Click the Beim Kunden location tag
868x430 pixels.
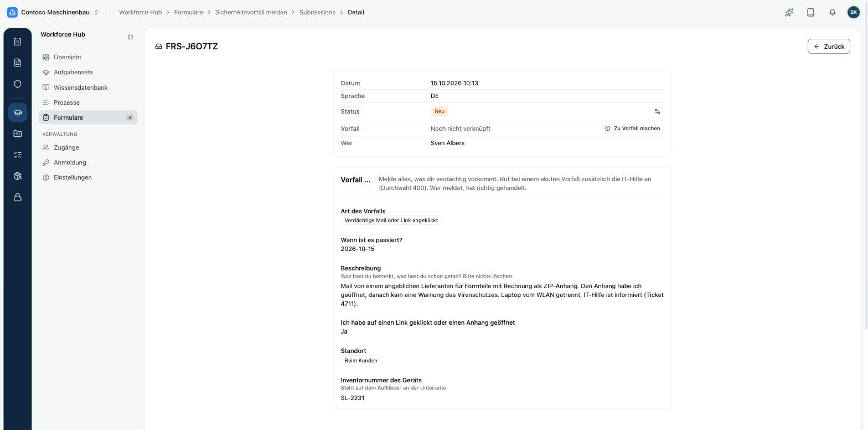361,360
